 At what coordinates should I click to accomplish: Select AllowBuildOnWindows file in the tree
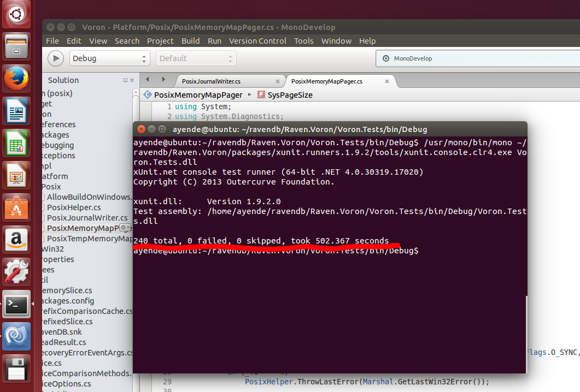point(89,197)
